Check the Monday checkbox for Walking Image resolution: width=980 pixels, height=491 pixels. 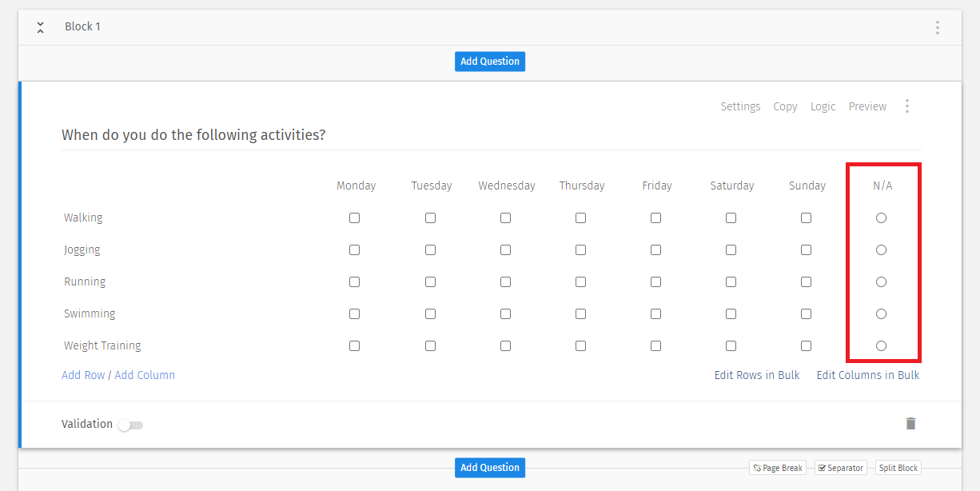[x=354, y=218]
